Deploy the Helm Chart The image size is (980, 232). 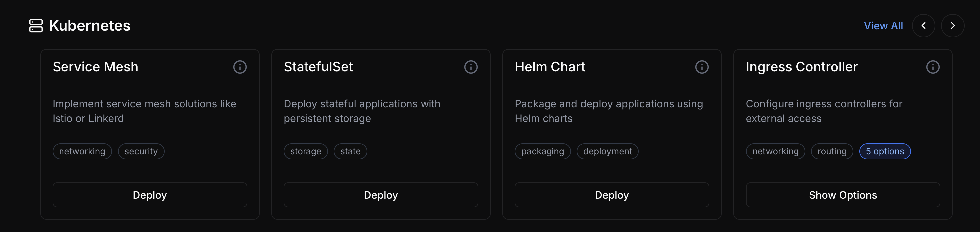point(611,195)
